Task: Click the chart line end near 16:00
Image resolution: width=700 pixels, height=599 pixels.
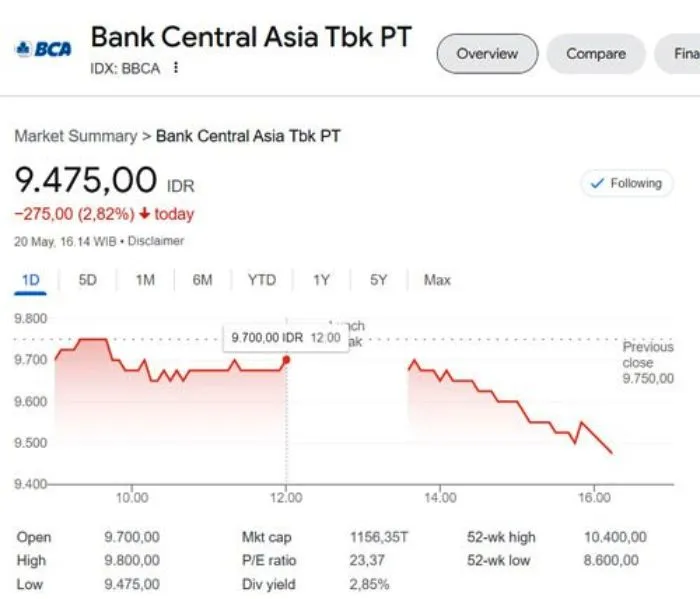Action: (611, 453)
